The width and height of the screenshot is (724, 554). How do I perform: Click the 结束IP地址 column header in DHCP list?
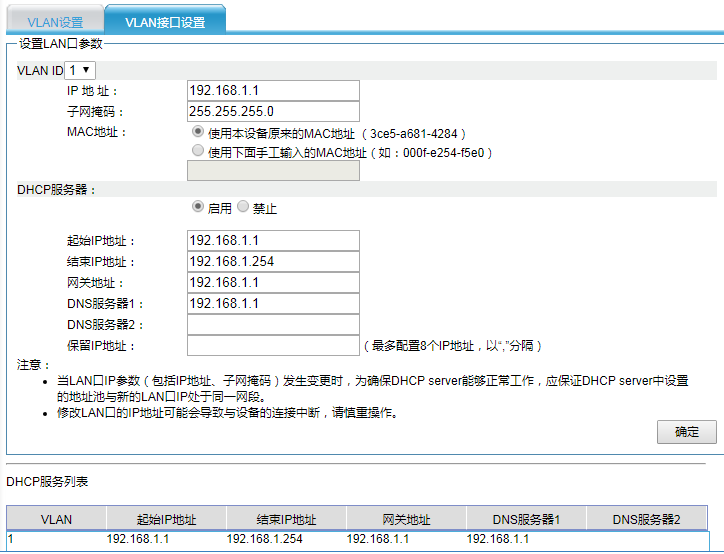pos(286,519)
